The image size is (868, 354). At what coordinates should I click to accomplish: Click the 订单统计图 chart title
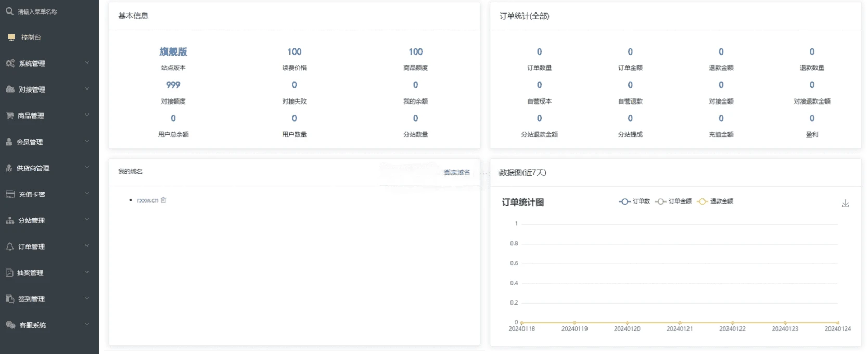(x=522, y=202)
